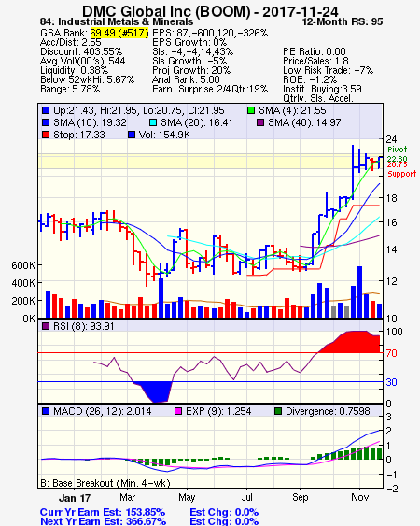The image size is (420, 526).
Task: Click the Earn. Surprise 2/4Qtr:19% line
Action: 210,90
